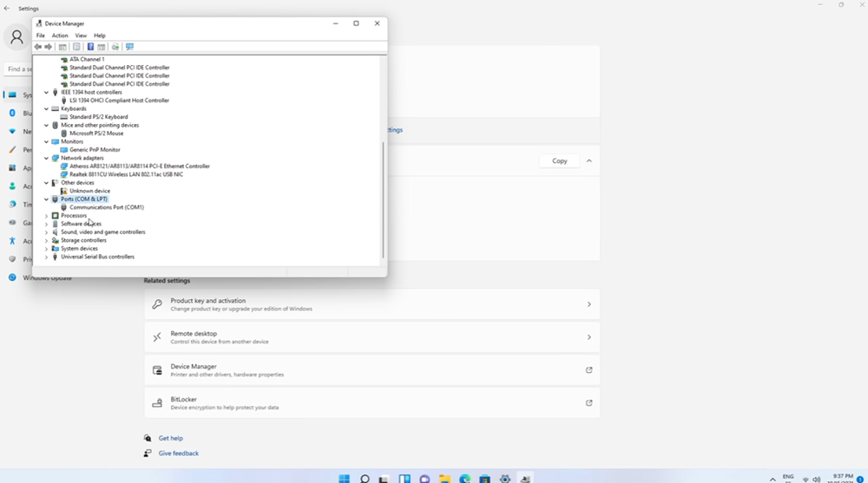Image resolution: width=868 pixels, height=483 pixels.
Task: Collapse the Mice and other pointing devices node
Action: pyautogui.click(x=47, y=125)
